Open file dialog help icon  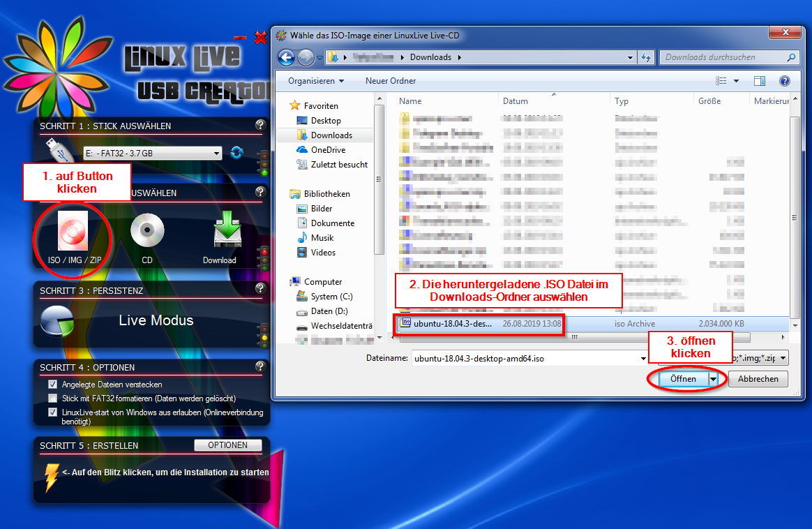tap(785, 81)
